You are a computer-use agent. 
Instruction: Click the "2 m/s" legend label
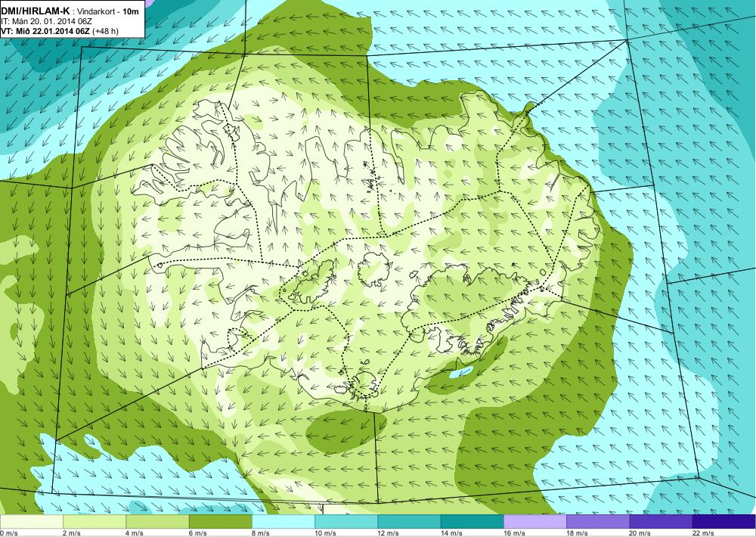click(x=72, y=533)
